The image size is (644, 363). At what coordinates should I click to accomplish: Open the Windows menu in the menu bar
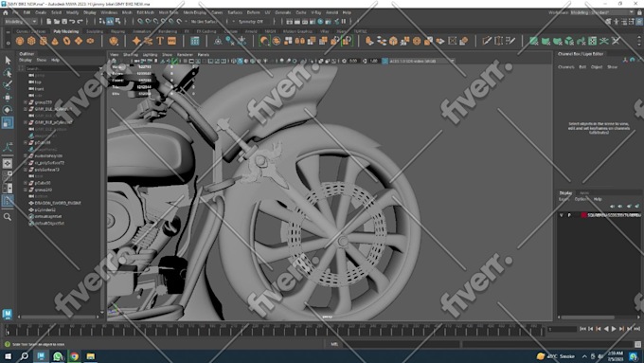pyautogui.click(x=109, y=12)
